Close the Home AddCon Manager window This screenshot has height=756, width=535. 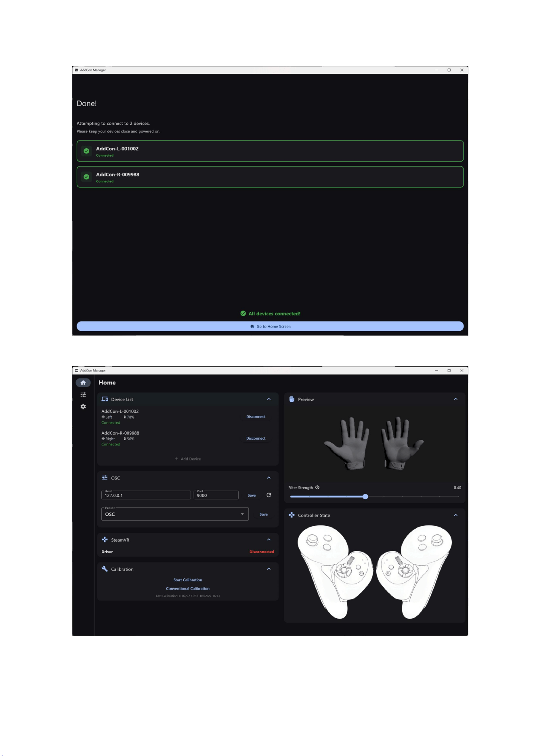[462, 370]
